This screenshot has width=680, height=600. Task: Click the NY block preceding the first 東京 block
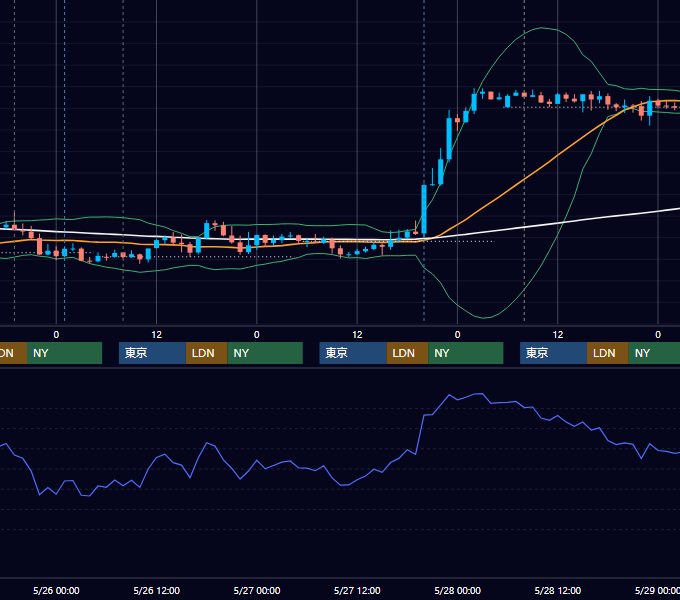coord(64,353)
